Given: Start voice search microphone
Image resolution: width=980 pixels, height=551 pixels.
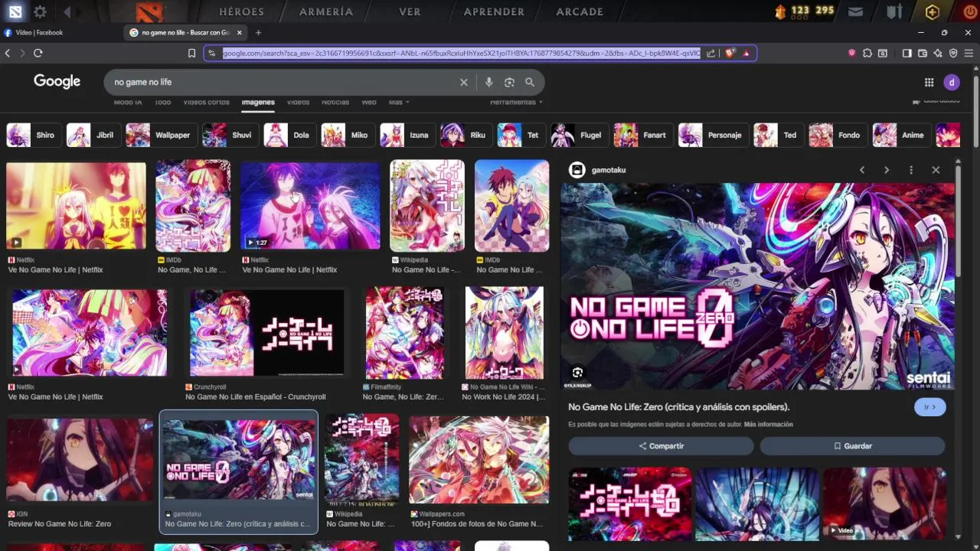Looking at the screenshot, I should click(488, 82).
